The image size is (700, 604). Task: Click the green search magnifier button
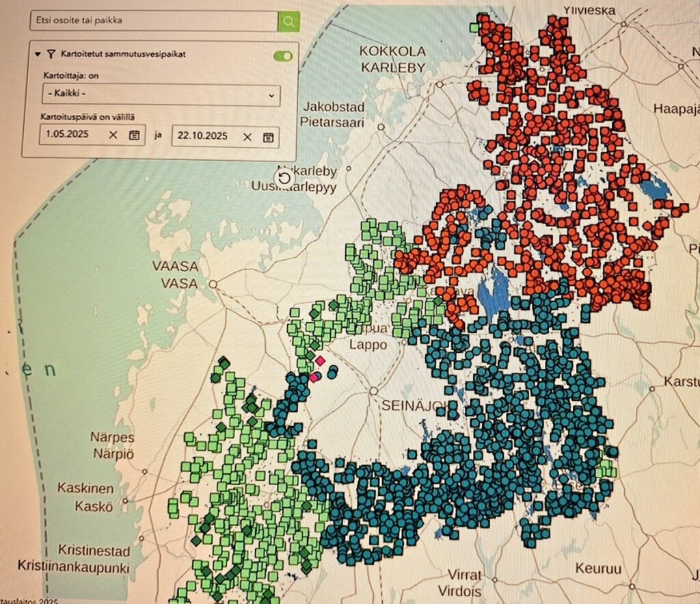click(288, 21)
